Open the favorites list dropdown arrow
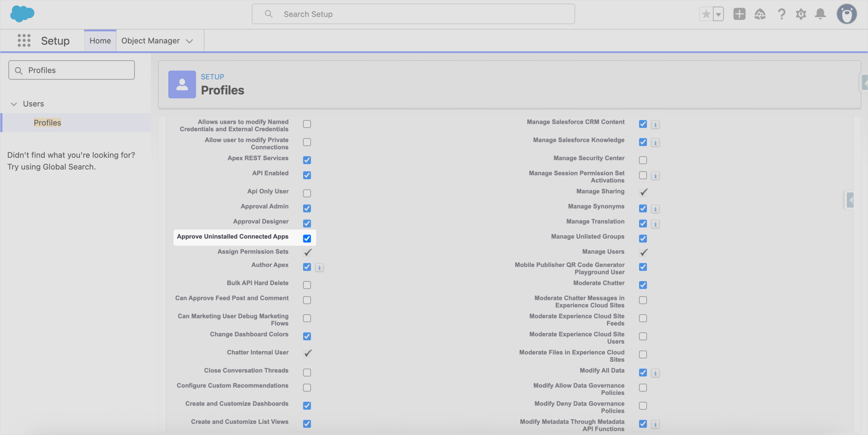 coord(718,14)
